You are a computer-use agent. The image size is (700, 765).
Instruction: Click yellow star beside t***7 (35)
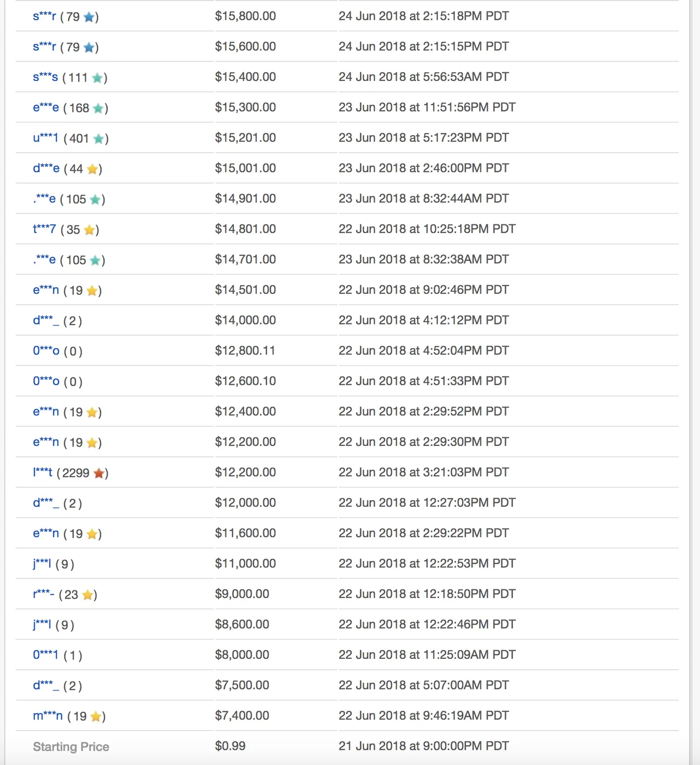point(89,230)
